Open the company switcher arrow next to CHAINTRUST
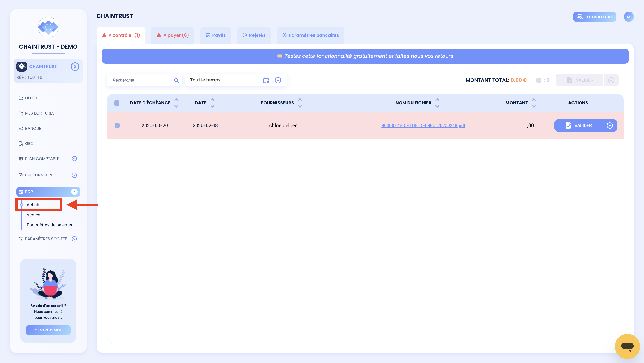 75,67
